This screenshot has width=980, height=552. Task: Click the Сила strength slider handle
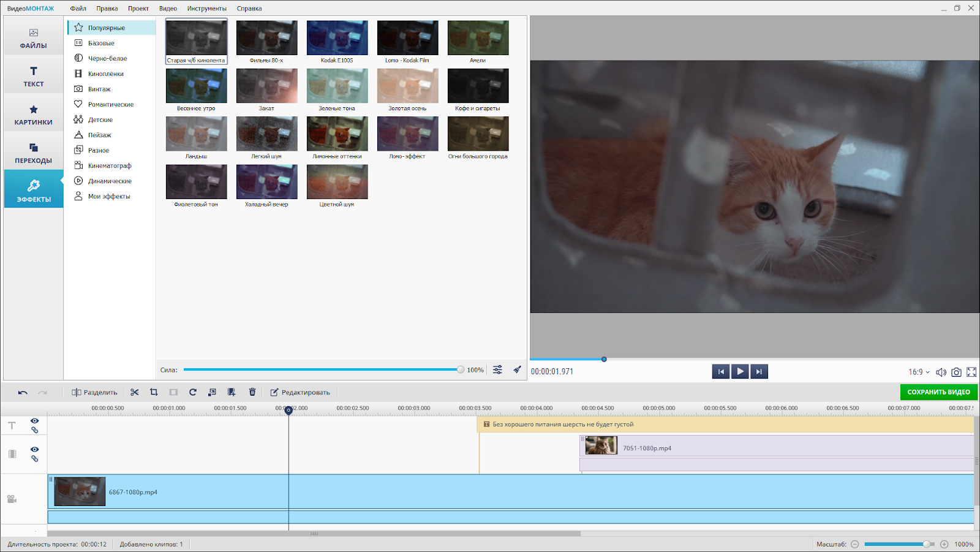pos(461,369)
